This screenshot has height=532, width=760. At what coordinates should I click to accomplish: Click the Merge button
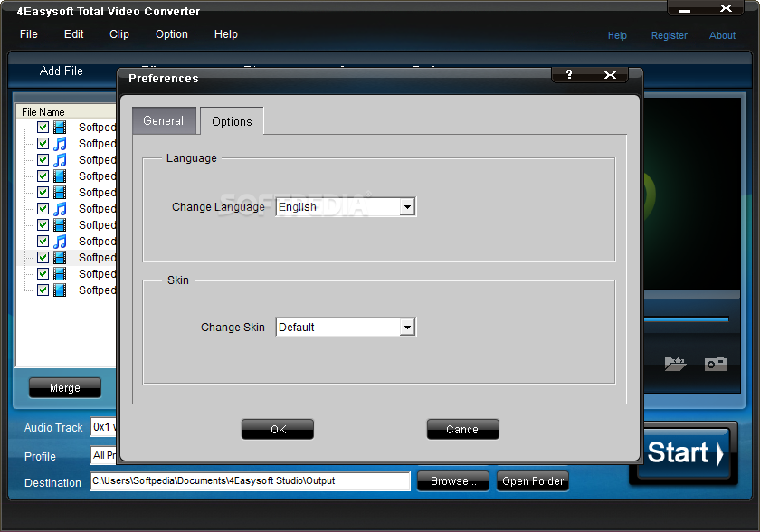[x=65, y=387]
